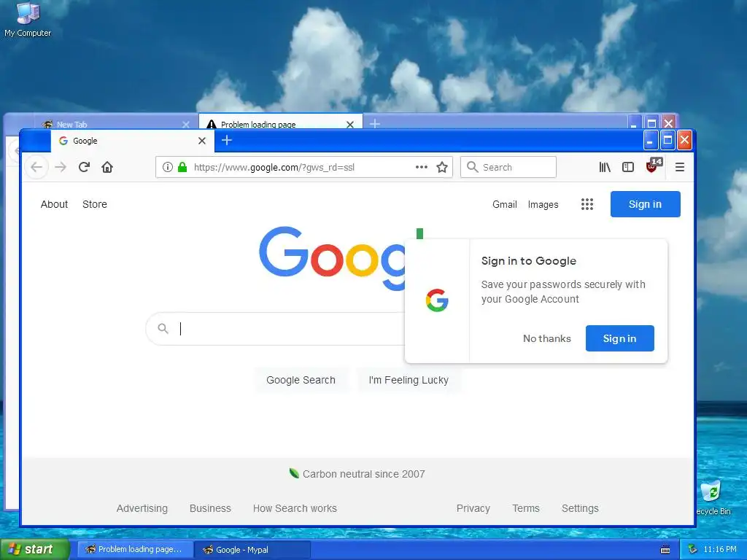The height and width of the screenshot is (560, 747).
Task: Click the blue Sign in button at top right
Action: coord(645,204)
